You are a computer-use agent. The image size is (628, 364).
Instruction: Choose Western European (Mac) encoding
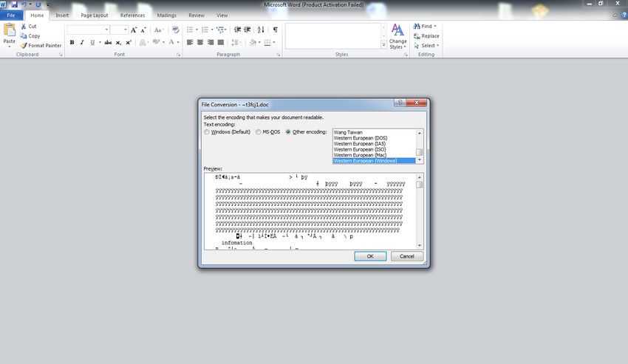pos(374,155)
